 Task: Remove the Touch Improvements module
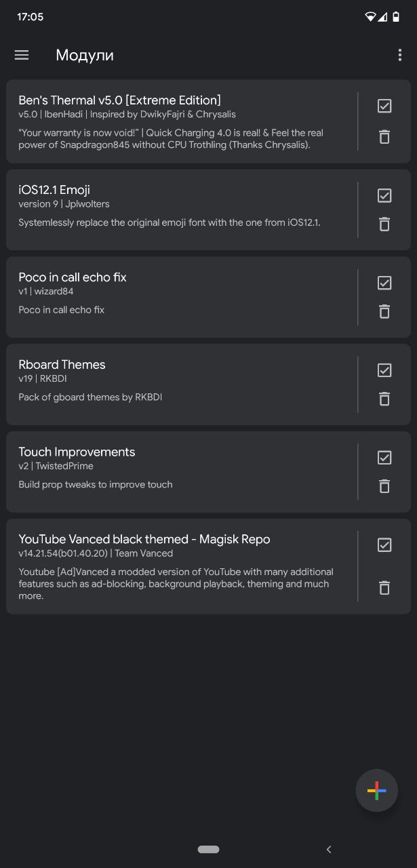[384, 486]
